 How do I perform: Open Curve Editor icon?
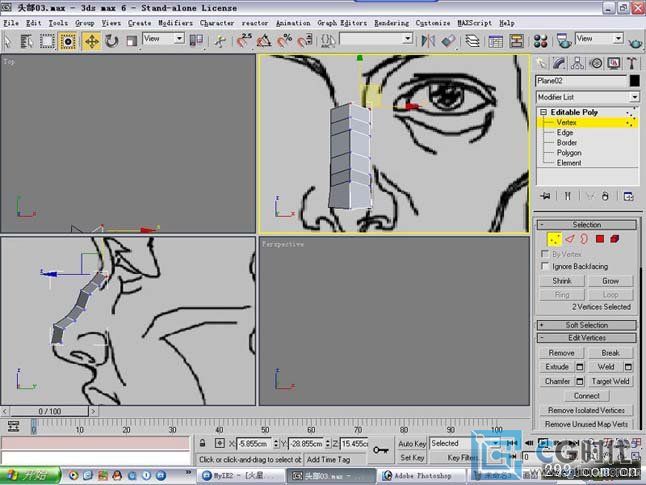click(496, 41)
